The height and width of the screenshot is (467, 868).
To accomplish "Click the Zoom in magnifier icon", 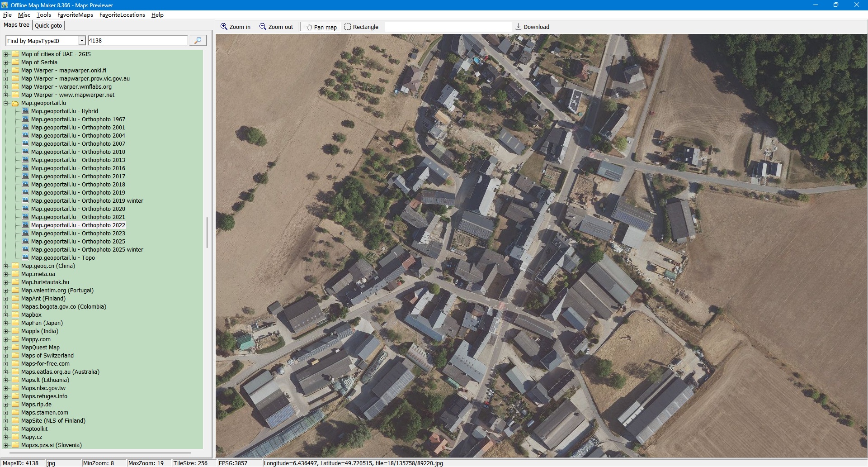I will pyautogui.click(x=224, y=27).
